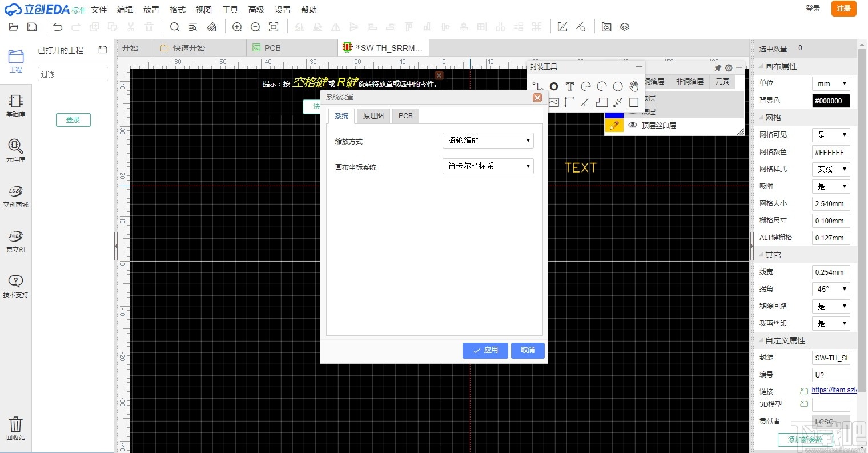Open the 单位 mm dropdown

click(831, 83)
